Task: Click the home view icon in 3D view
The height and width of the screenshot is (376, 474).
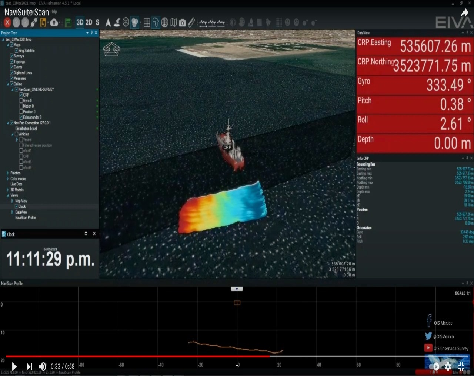Action: click(x=111, y=49)
